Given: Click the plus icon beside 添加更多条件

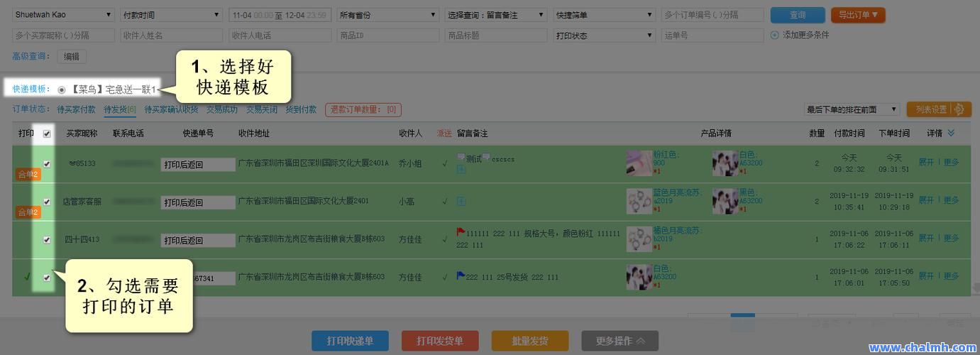Looking at the screenshot, I should coord(774,35).
